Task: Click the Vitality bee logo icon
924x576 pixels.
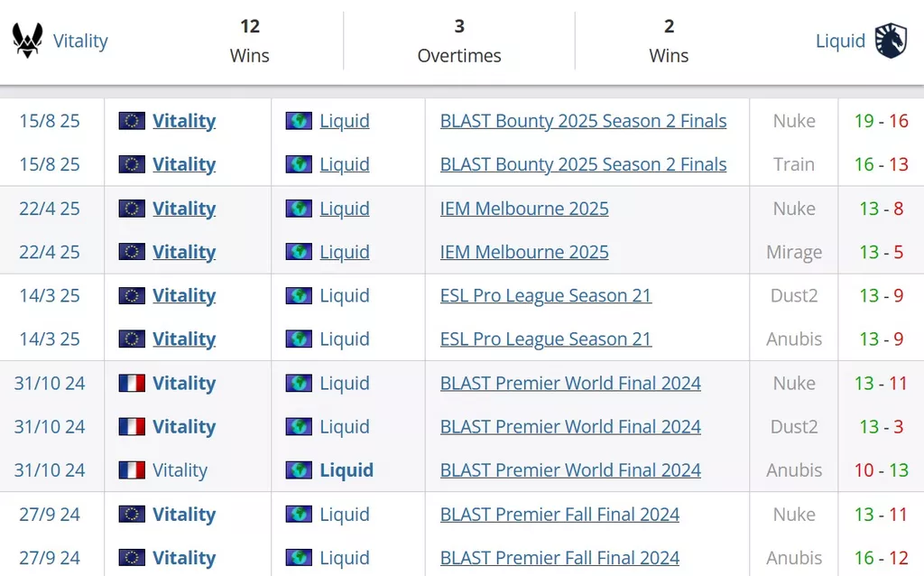Action: [28, 40]
